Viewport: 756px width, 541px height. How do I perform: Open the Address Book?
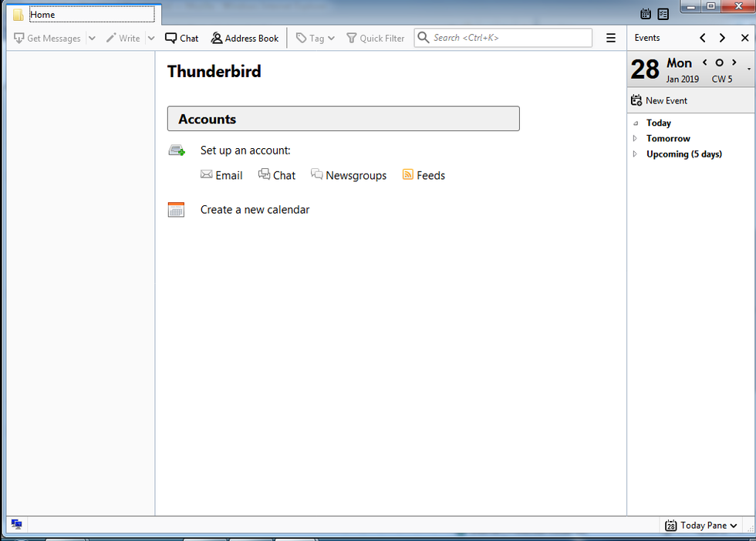(245, 38)
